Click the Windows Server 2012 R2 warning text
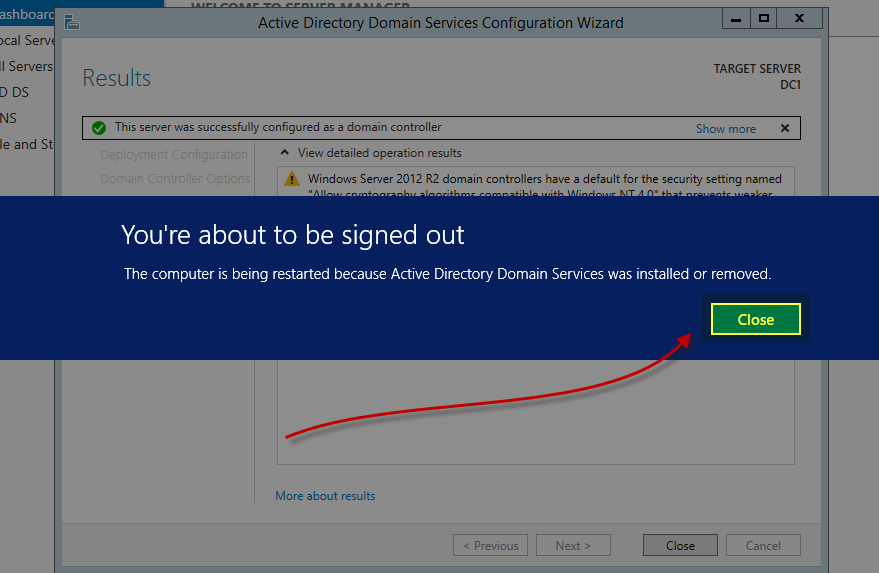Viewport: 879px width, 573px height. (544, 186)
